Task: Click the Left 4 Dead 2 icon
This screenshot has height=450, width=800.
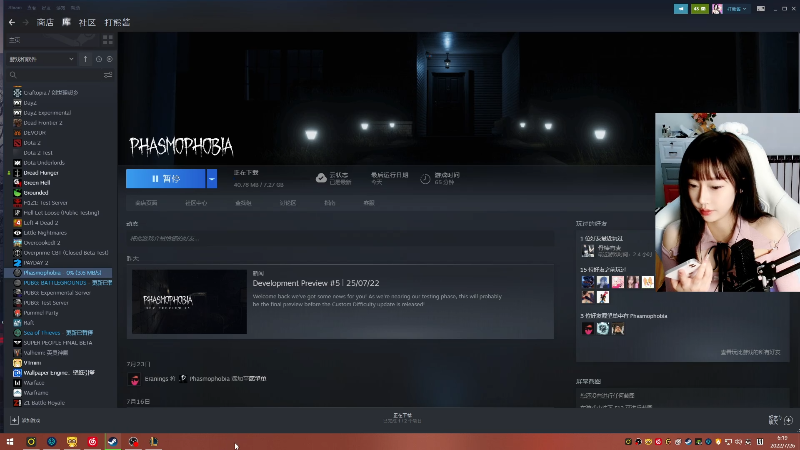Action: point(17,223)
